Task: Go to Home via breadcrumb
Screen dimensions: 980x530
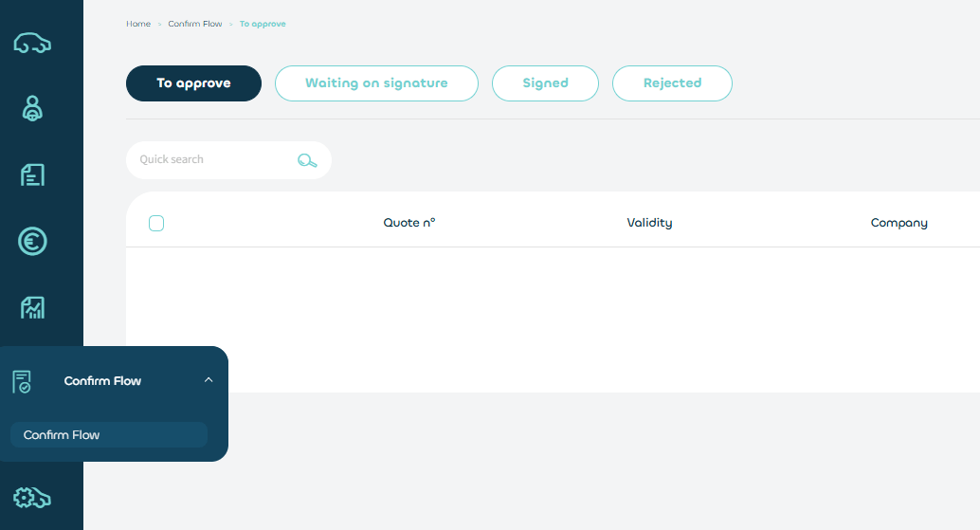Action: 138,24
